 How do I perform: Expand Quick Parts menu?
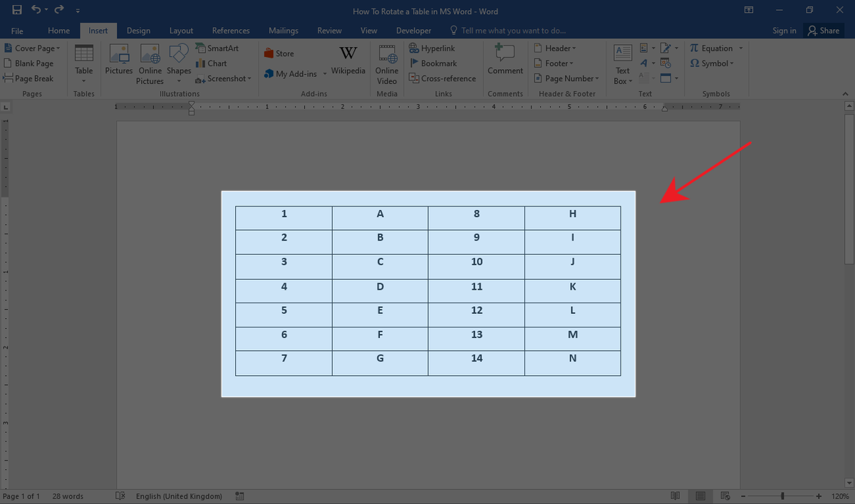click(647, 48)
